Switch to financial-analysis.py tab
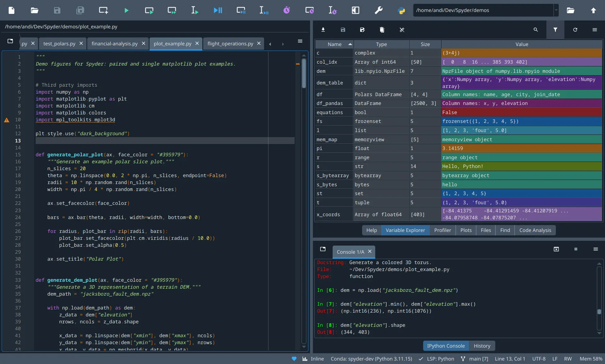This screenshot has height=364, width=605. click(x=114, y=43)
